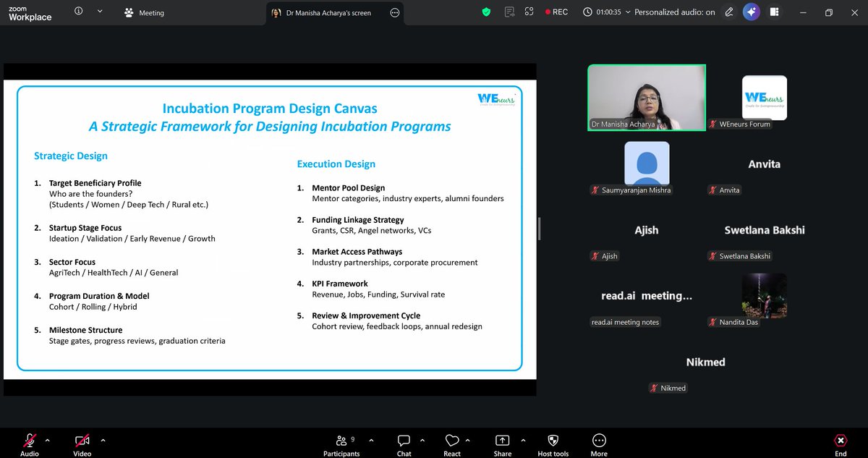Change view layout icon
The image size is (868, 458).
click(775, 12)
